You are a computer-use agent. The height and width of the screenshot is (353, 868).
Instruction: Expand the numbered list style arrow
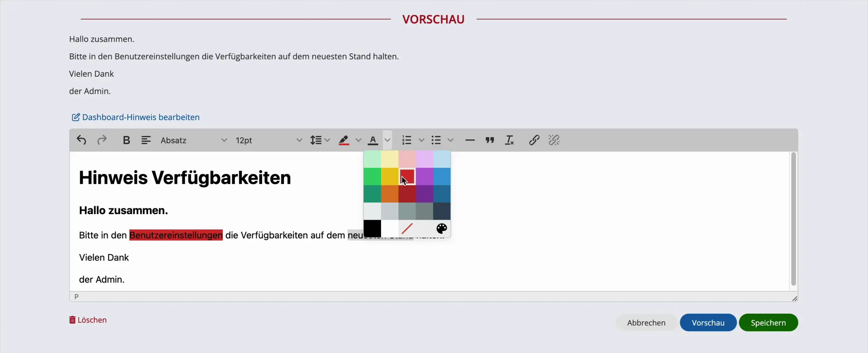point(421,140)
